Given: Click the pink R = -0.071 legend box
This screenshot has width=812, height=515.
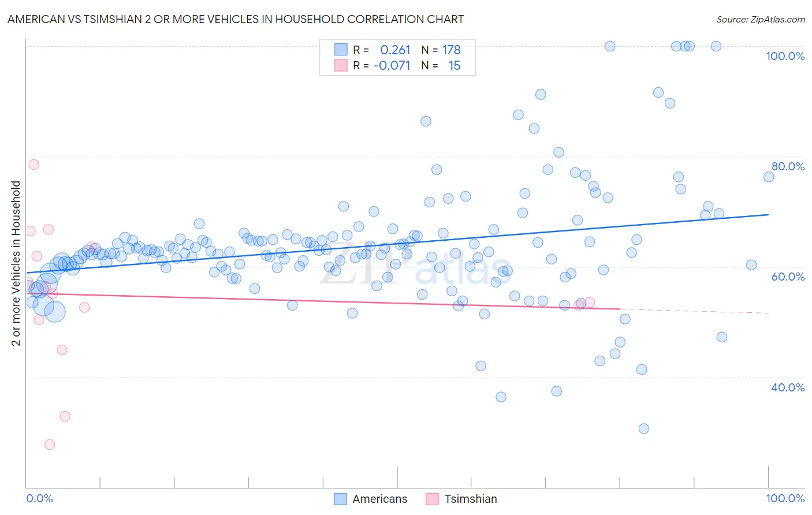Looking at the screenshot, I should (341, 65).
